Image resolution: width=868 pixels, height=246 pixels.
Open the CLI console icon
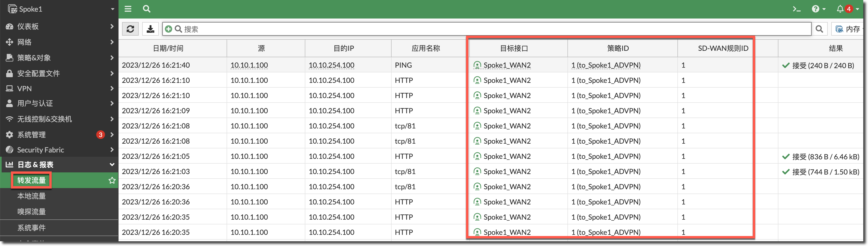point(797,9)
